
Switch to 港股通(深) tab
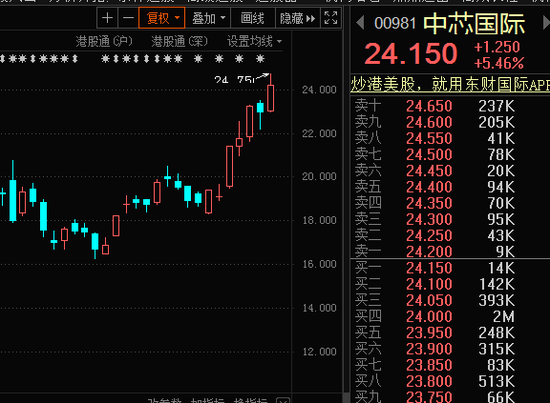pyautogui.click(x=180, y=41)
